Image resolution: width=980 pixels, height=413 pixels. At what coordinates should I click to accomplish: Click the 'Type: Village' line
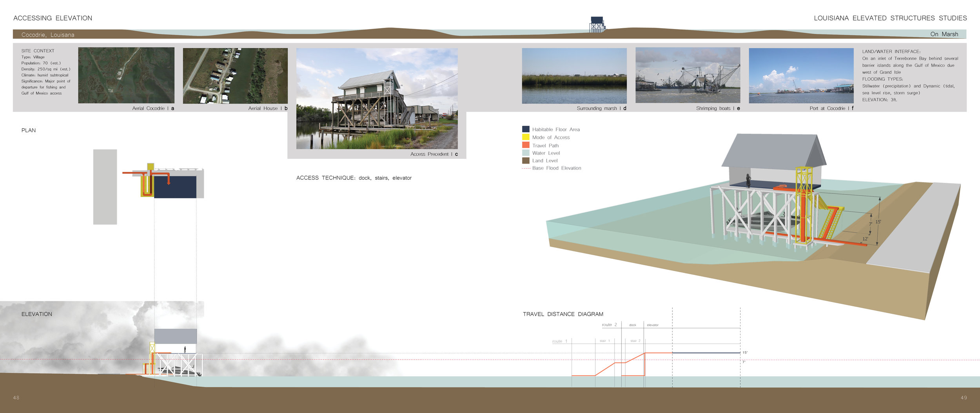pos(33,57)
